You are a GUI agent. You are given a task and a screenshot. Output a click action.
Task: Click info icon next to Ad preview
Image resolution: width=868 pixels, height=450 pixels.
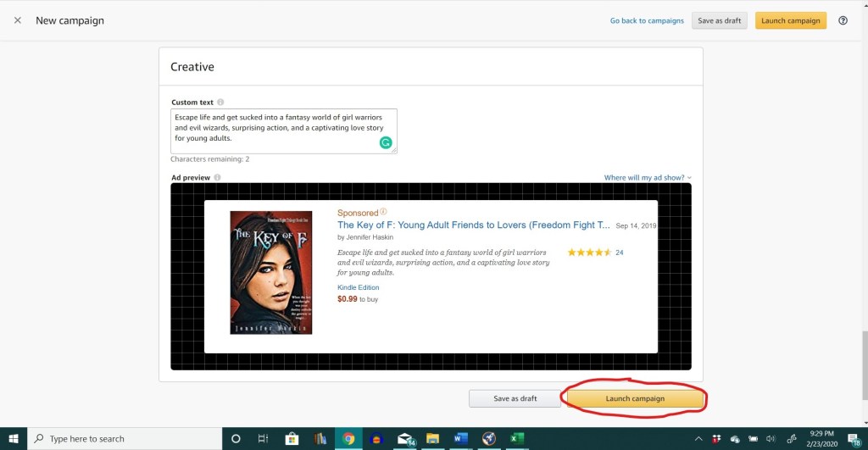tap(218, 177)
